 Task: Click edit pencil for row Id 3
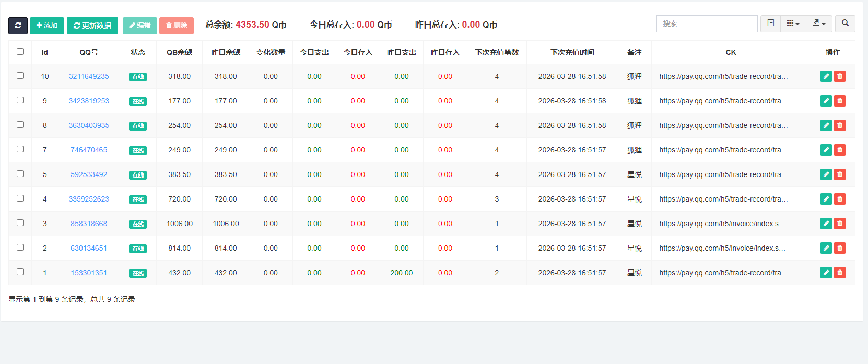click(x=826, y=224)
